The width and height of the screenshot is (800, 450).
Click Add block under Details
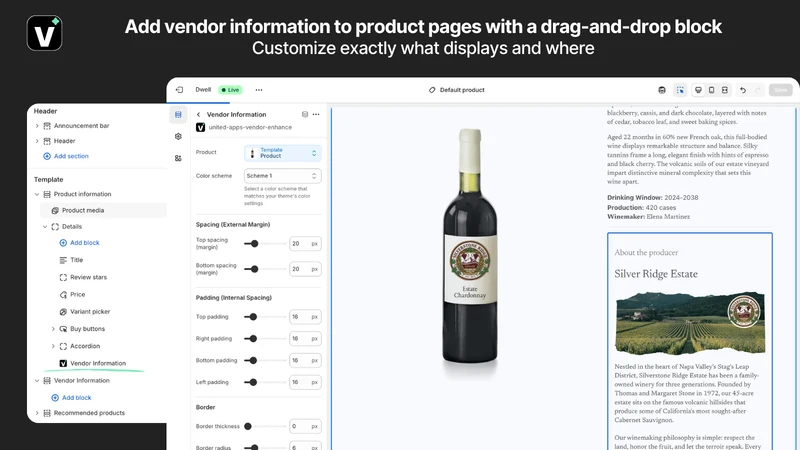[80, 243]
